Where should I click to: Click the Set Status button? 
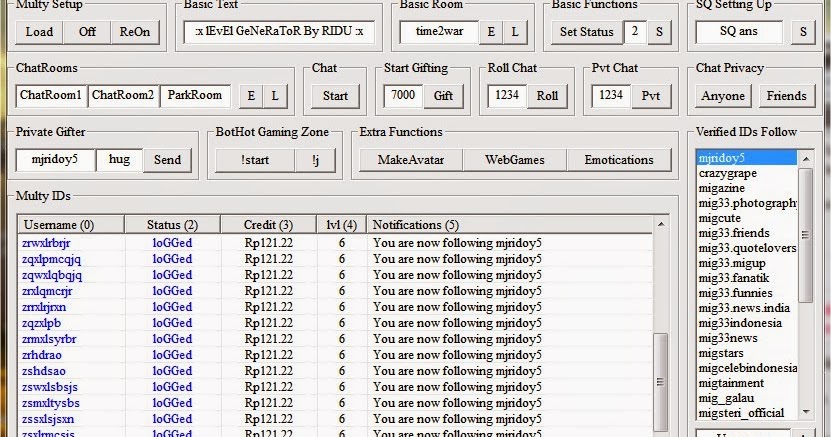[x=587, y=32]
